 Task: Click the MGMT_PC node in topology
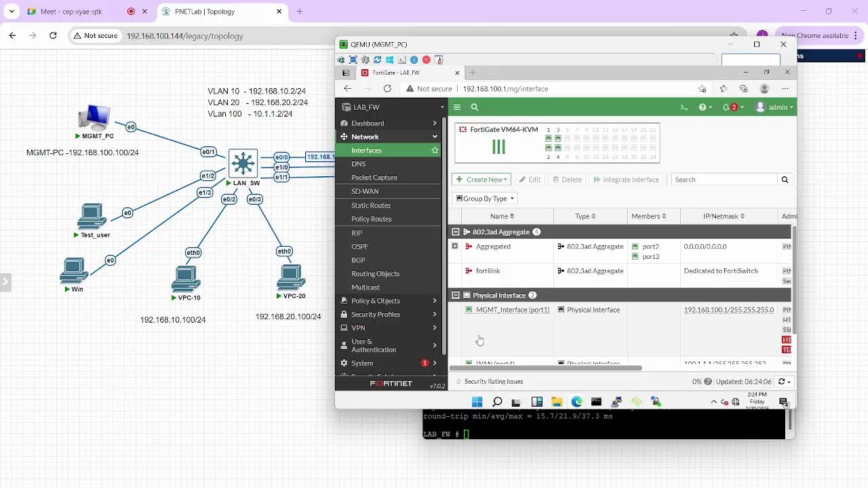click(94, 119)
